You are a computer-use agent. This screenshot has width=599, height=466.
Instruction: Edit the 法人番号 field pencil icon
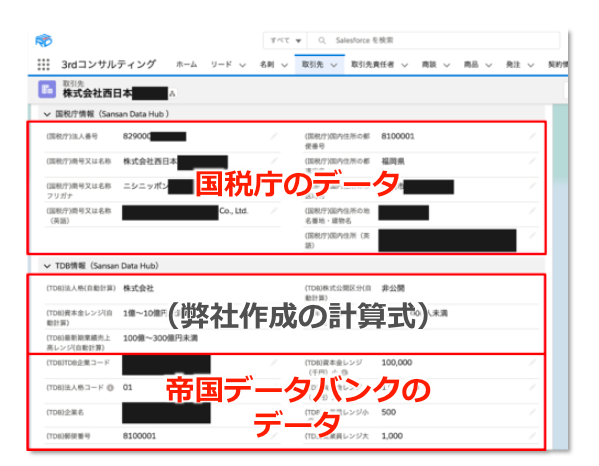pyautogui.click(x=274, y=136)
